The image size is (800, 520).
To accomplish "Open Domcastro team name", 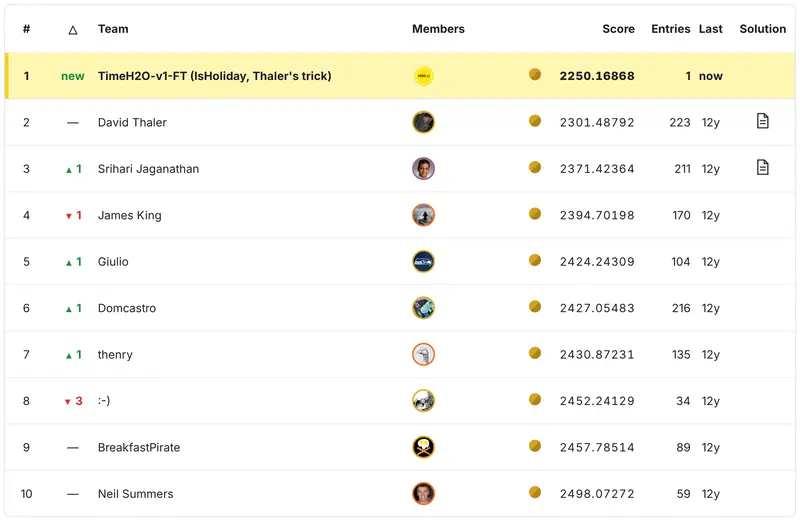I will (x=127, y=308).
